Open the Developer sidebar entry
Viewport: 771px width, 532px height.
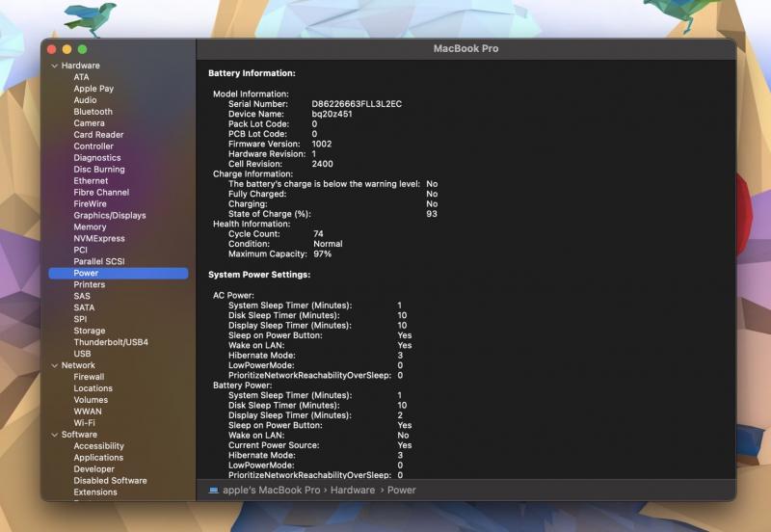click(93, 469)
